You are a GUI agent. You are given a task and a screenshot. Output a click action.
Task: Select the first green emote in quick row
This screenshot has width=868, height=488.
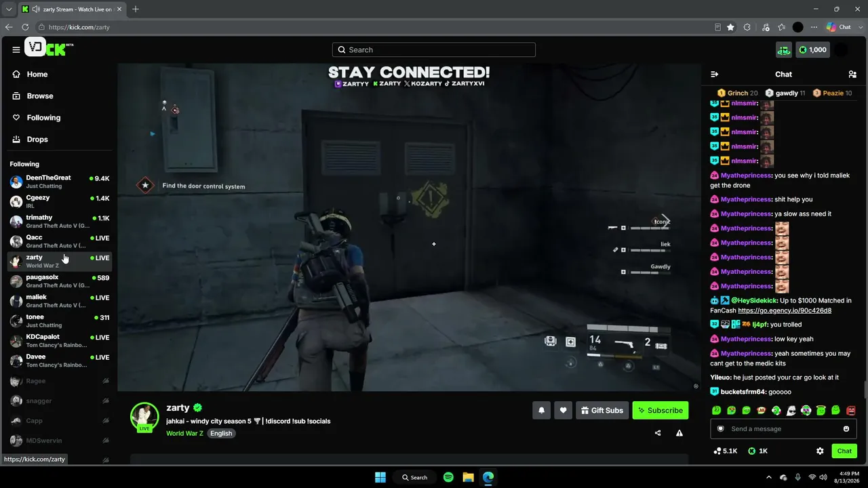click(717, 410)
